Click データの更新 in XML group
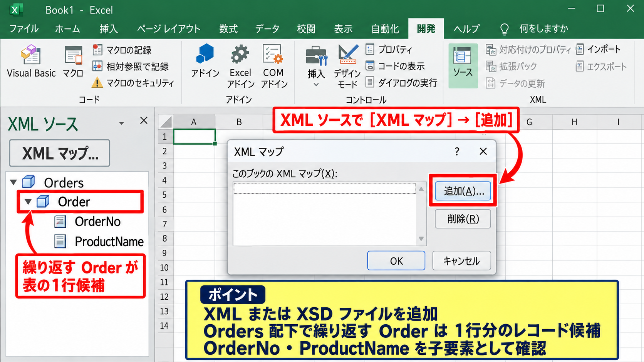This screenshot has width=644, height=362. click(x=515, y=83)
